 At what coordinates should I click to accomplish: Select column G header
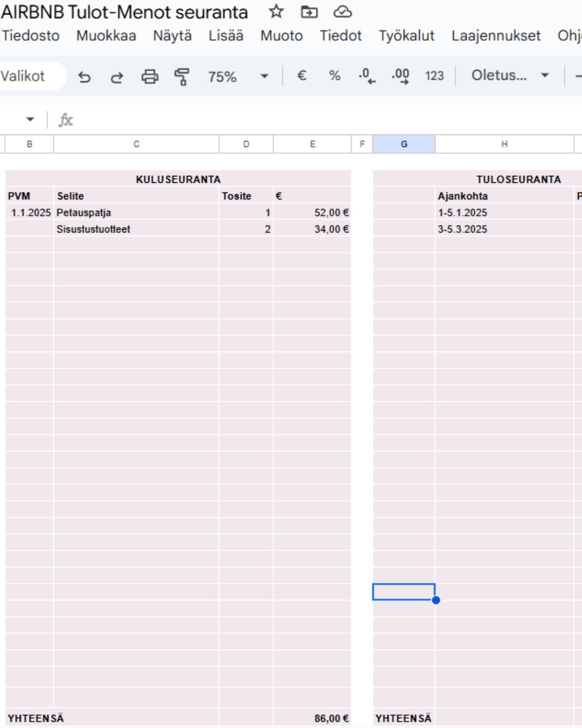(x=404, y=144)
